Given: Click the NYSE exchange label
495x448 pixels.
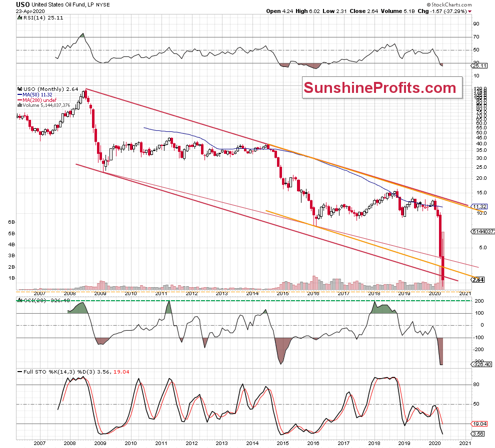Looking at the screenshot, I should [102, 5].
